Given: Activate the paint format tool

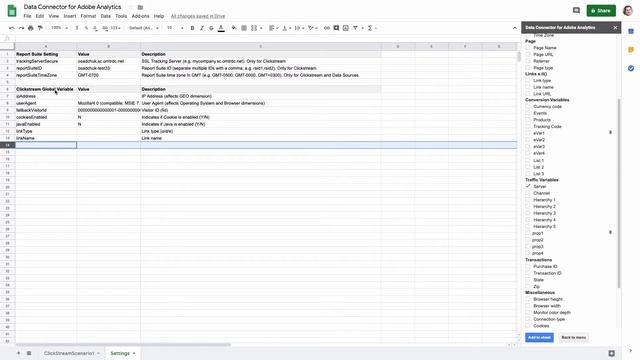Looking at the screenshot, I should pos(40,28).
